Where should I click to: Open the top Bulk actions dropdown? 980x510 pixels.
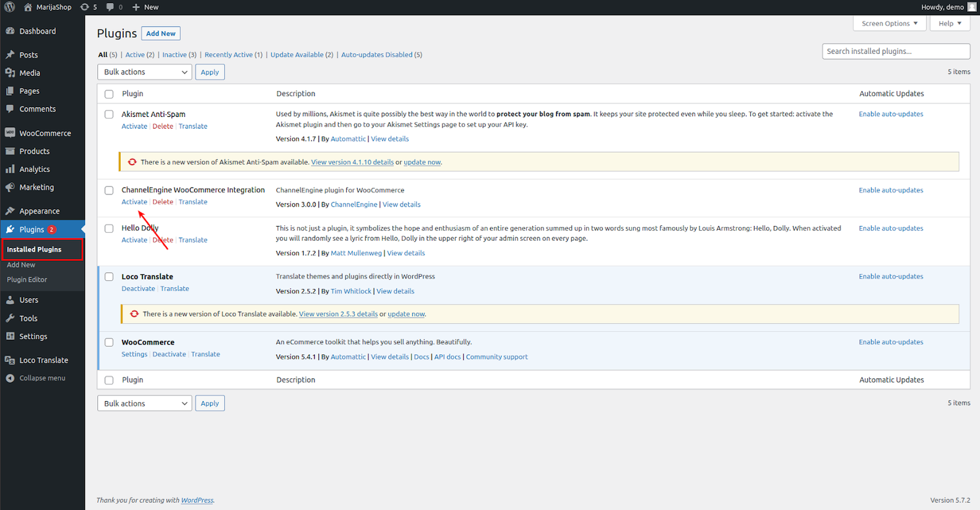[145, 72]
